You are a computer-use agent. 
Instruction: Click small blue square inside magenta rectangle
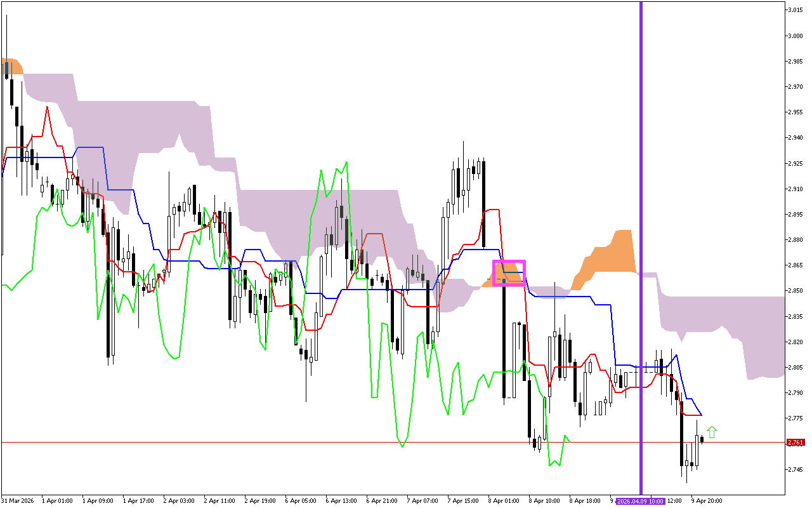[x=504, y=280]
